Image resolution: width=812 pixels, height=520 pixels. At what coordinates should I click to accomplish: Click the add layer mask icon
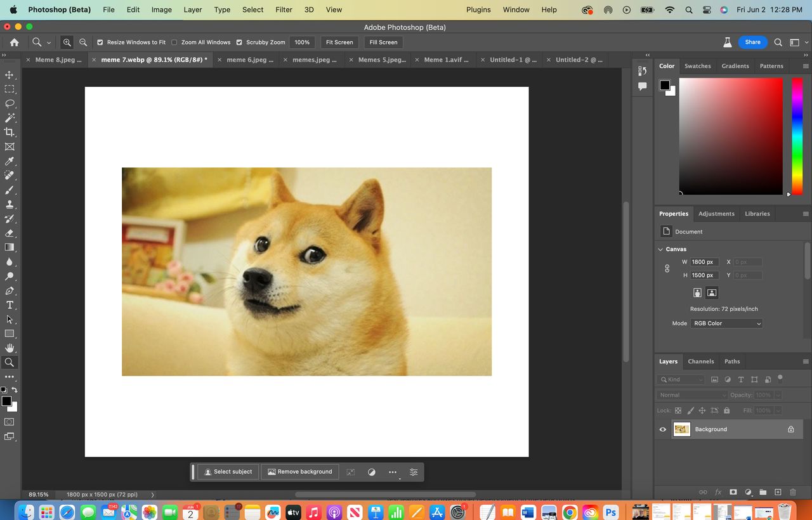pos(733,492)
